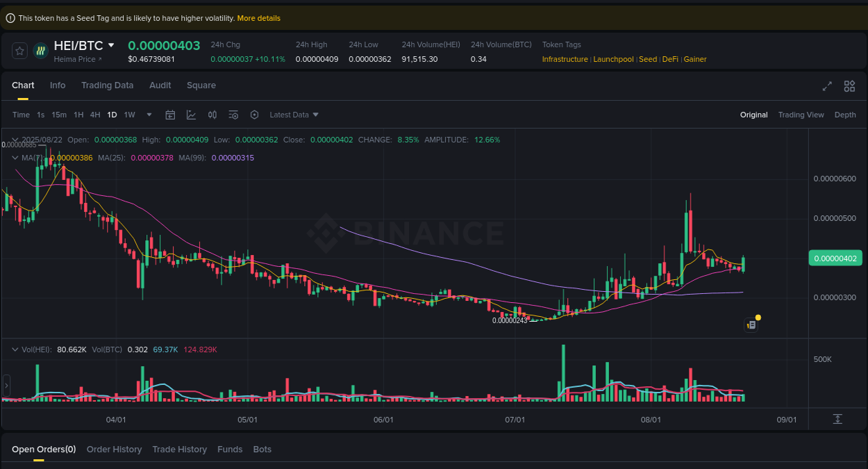Screen dimensions: 868x469
Task: Click the 24h Low value 0.00000362
Action: pyautogui.click(x=370, y=59)
